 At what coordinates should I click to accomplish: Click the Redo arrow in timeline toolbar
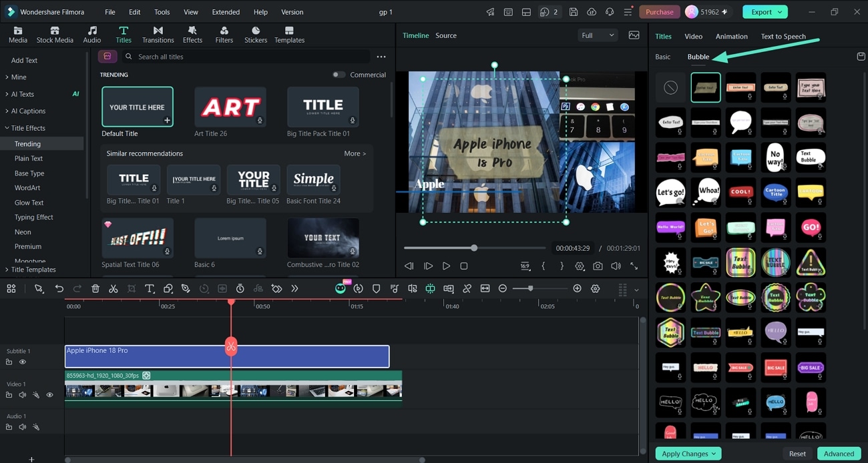pos(77,289)
